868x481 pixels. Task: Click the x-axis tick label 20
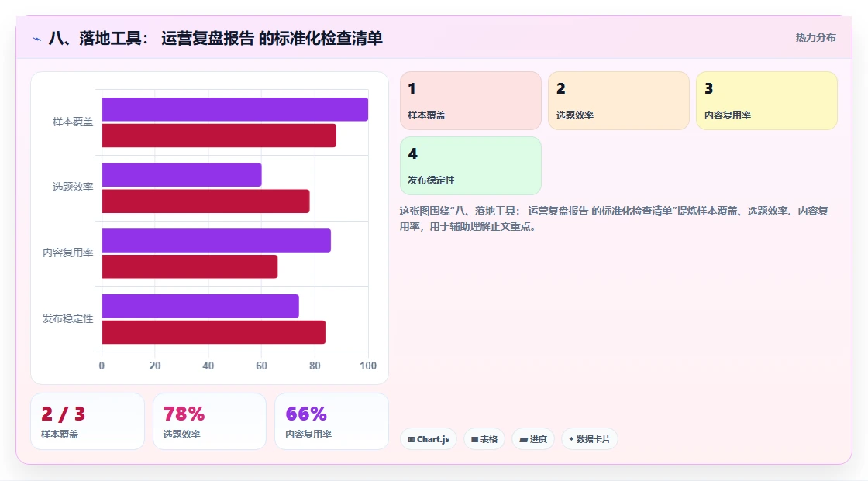pyautogui.click(x=155, y=366)
